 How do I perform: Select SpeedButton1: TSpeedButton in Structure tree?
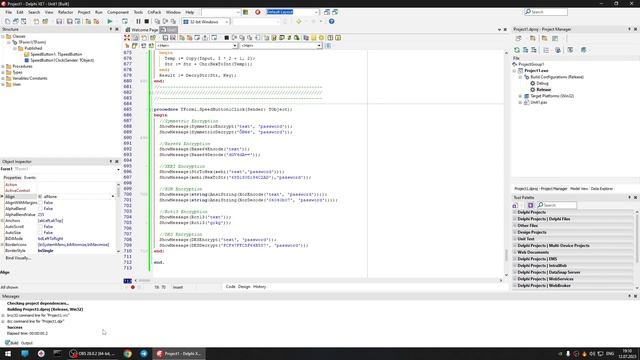(56, 54)
